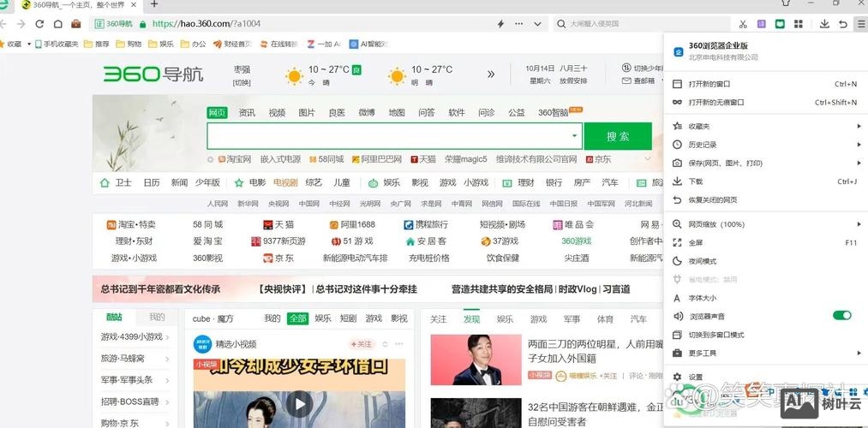Screen dimensions: 868x428
Task: Click the browser address bar URL
Action: pos(206,24)
